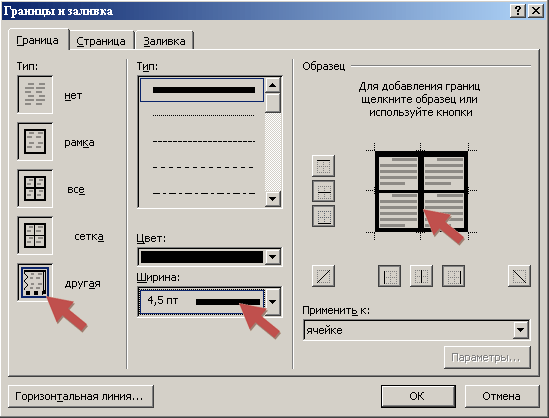This screenshot has width=549, height=418.
Task: Switch to the 'Страница' tab
Action: [101, 41]
